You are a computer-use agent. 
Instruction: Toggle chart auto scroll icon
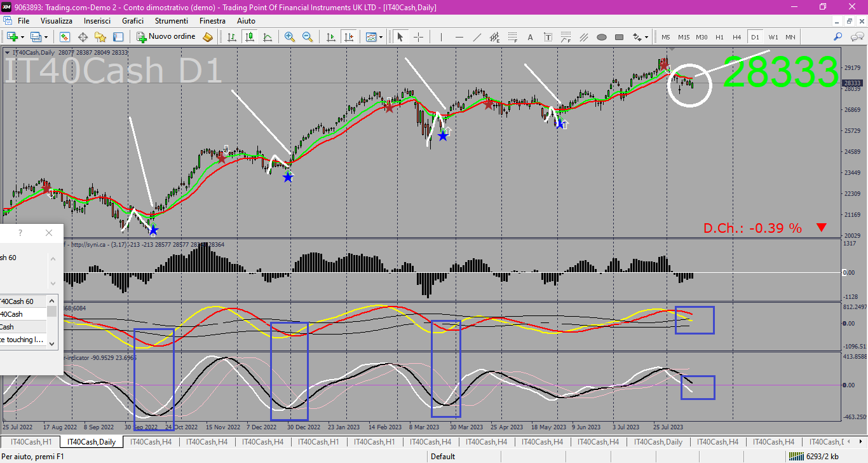(330, 37)
